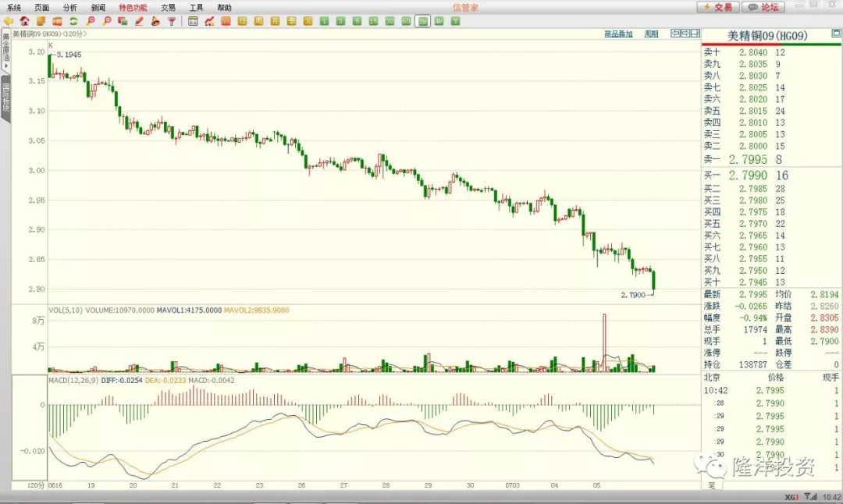The image size is (843, 504).
Task: Switch chart to 1-minute period
Action: [324, 21]
